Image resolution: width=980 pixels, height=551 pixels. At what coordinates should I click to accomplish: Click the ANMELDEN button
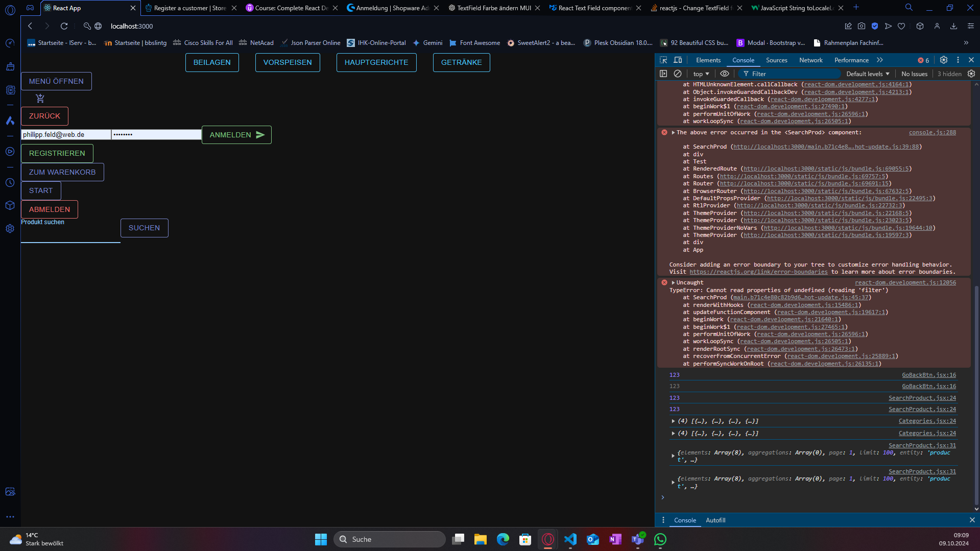(236, 135)
